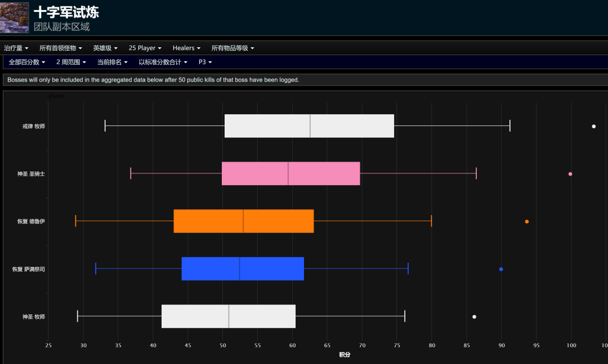Image resolution: width=608 pixels, height=364 pixels.
Task: Click the 神圣 圣骑士 row label
Action: (31, 174)
